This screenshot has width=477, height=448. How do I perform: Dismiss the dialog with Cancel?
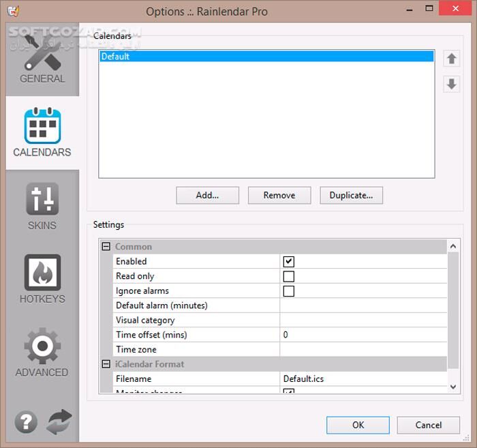click(x=429, y=425)
